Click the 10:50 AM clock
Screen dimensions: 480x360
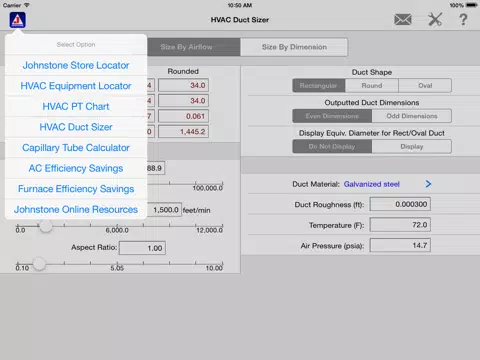pyautogui.click(x=240, y=5)
